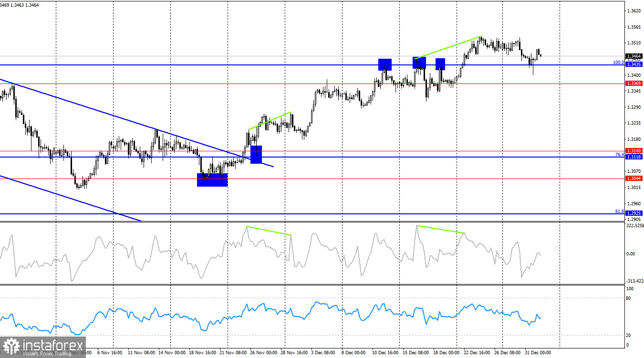Select the blue 1.2925 level tag
This screenshot has height=358, width=644.
pyautogui.click(x=634, y=213)
